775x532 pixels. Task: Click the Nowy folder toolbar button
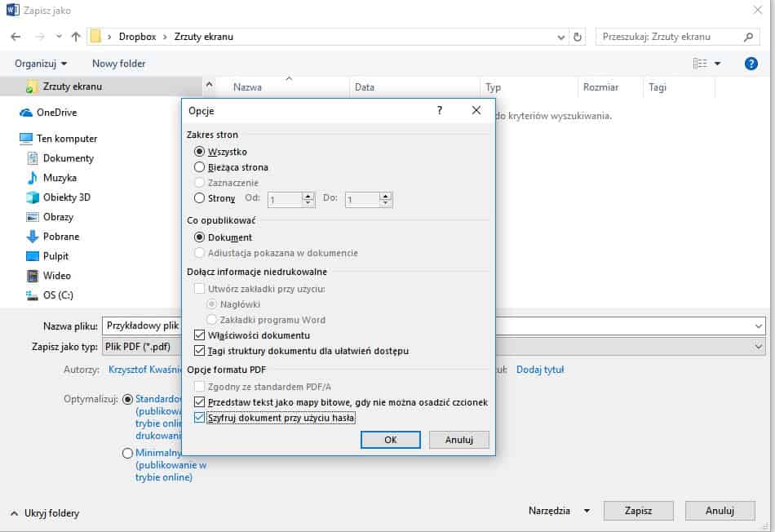[119, 64]
